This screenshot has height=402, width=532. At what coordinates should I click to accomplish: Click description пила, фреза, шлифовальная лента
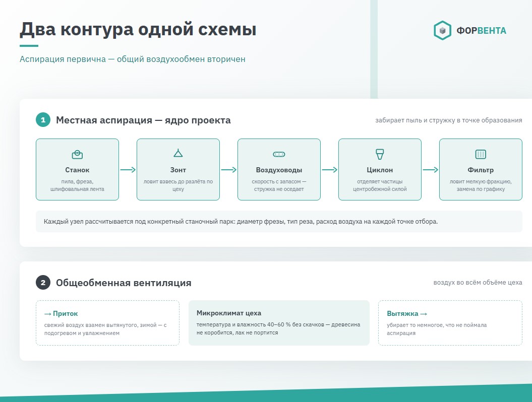point(77,185)
